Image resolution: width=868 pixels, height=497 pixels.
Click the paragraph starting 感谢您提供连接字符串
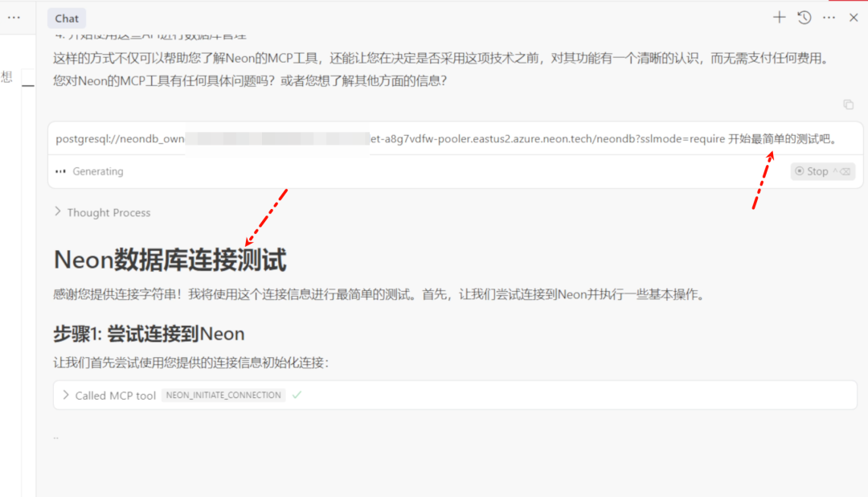[x=380, y=294]
